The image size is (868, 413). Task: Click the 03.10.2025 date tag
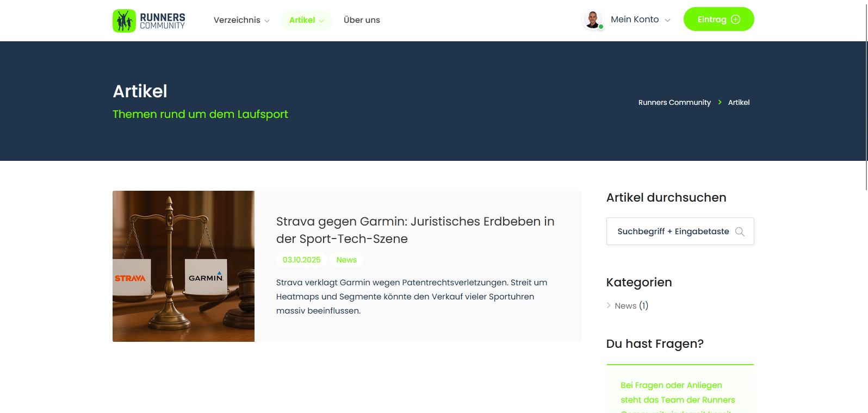[301, 260]
